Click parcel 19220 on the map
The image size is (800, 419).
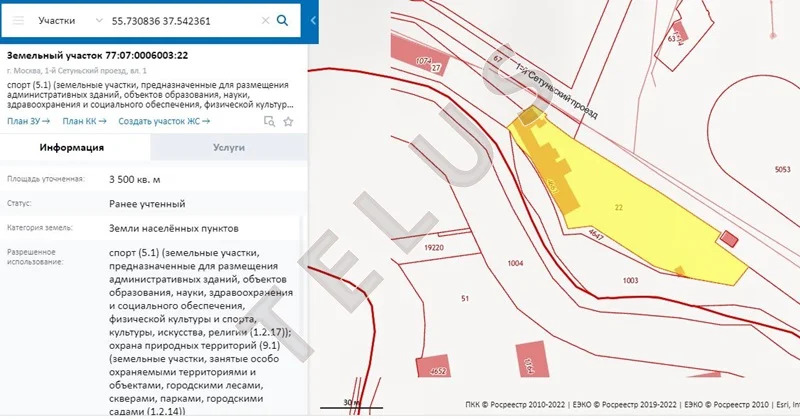433,246
